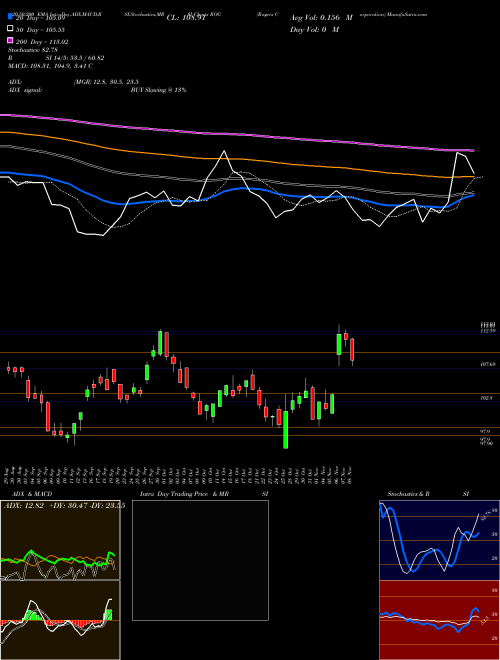Open the MACD histogram chart panel

coord(60,620)
